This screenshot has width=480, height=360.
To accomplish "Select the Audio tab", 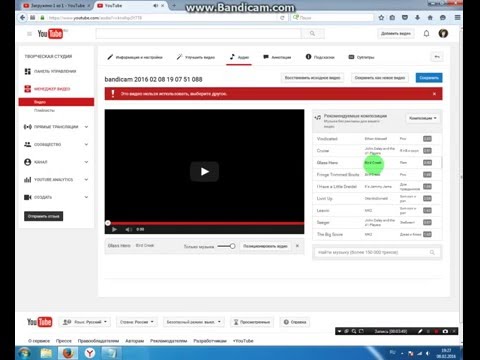I will pyautogui.click(x=239, y=57).
